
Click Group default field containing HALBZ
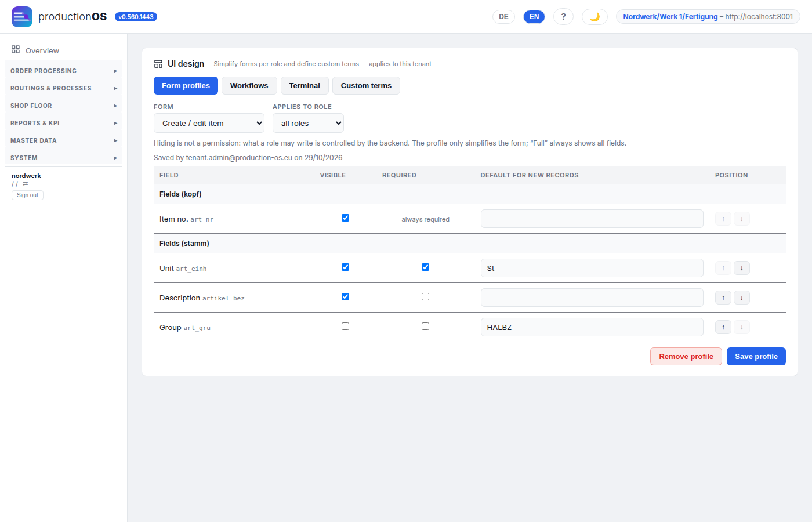pyautogui.click(x=592, y=327)
